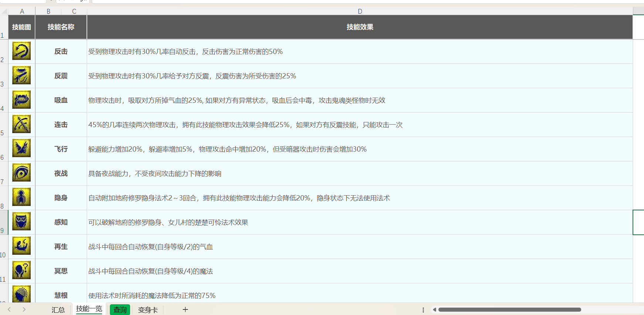Select the 感知 name cell

(61, 222)
